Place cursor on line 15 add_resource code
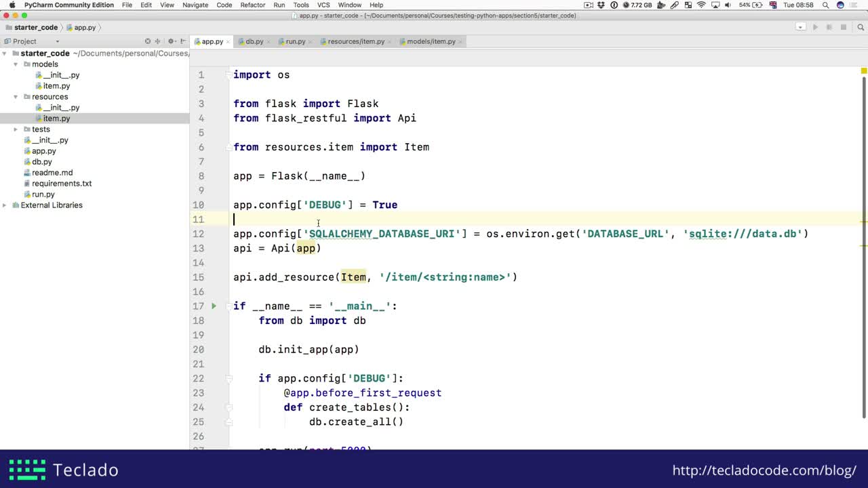868x488 pixels. 375,277
